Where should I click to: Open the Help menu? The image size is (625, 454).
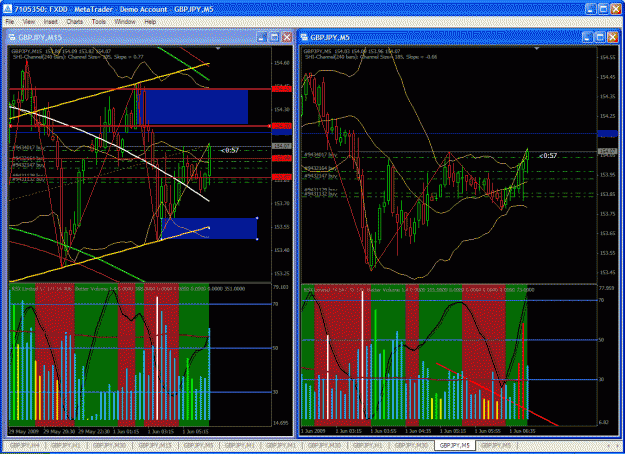[x=150, y=22]
